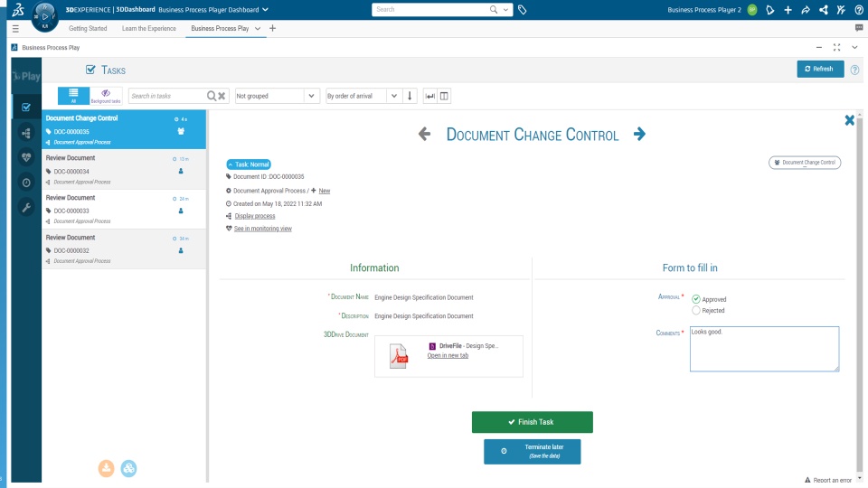Click the Business Process Player 2 user avatar
Image resolution: width=868 pixels, height=488 pixels.
click(x=751, y=9)
